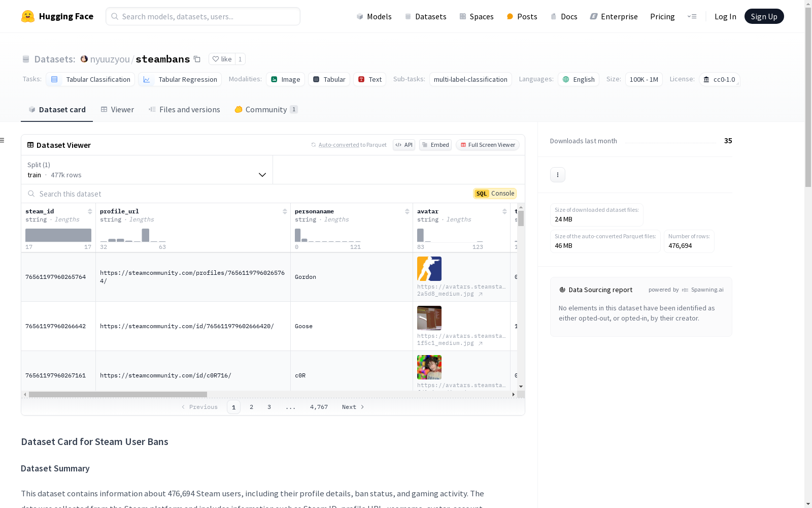The height and width of the screenshot is (508, 812).
Task: Open Posts section
Action: (522, 16)
